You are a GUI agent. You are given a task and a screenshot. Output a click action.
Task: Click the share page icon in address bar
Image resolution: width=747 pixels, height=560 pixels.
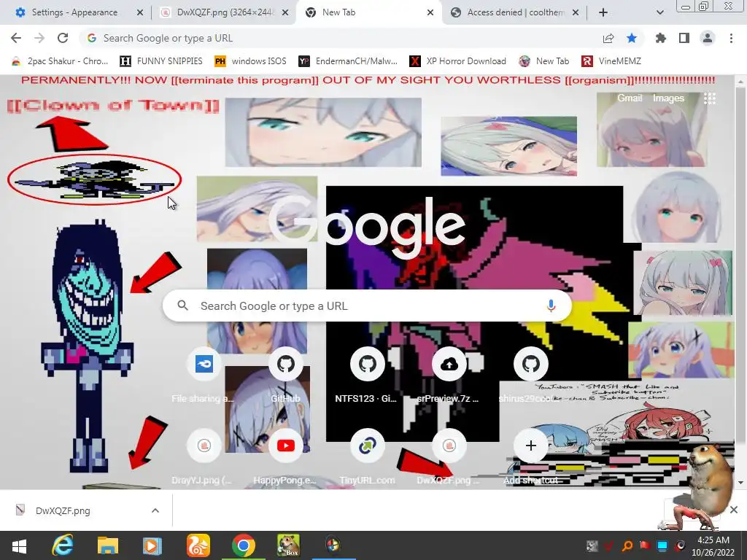[608, 38]
